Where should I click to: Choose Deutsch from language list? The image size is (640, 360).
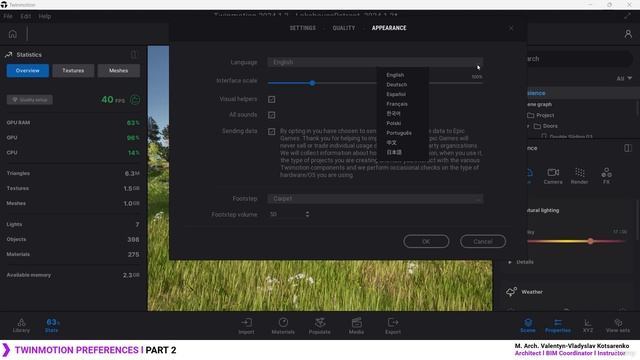[396, 84]
